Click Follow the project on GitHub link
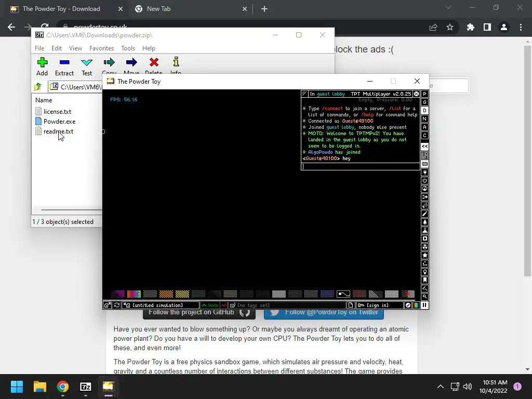The width and height of the screenshot is (532, 399). pyautogui.click(x=199, y=314)
